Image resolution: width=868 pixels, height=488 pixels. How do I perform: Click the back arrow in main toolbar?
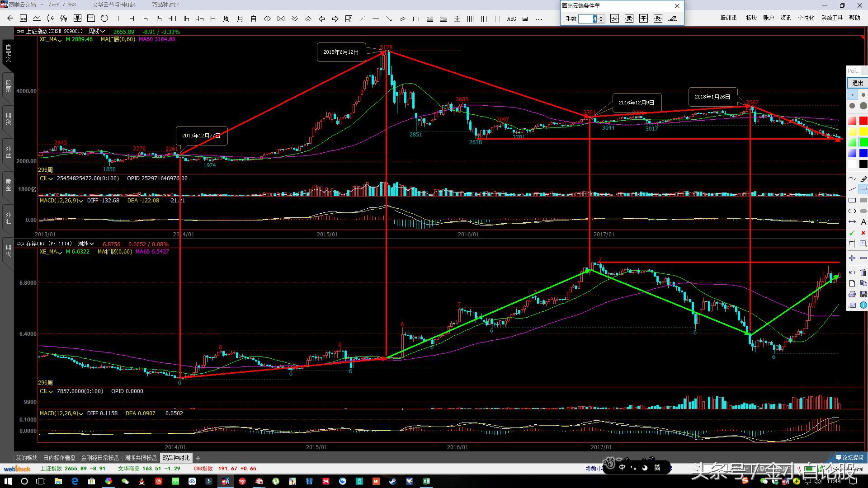click(10, 19)
